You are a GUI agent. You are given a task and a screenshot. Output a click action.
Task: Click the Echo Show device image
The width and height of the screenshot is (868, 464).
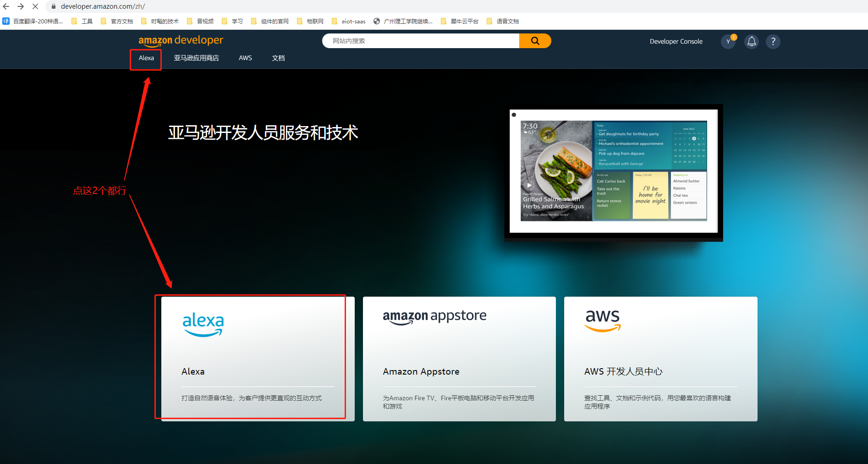click(614, 173)
